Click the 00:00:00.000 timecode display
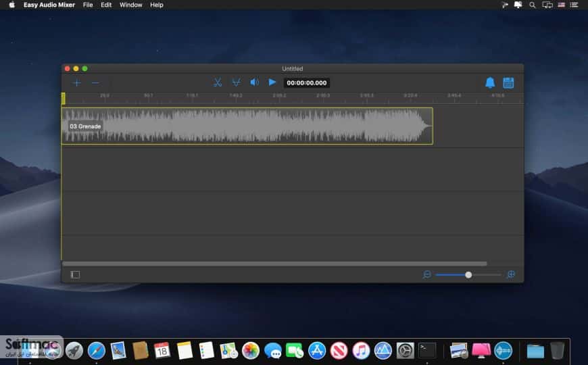 306,83
